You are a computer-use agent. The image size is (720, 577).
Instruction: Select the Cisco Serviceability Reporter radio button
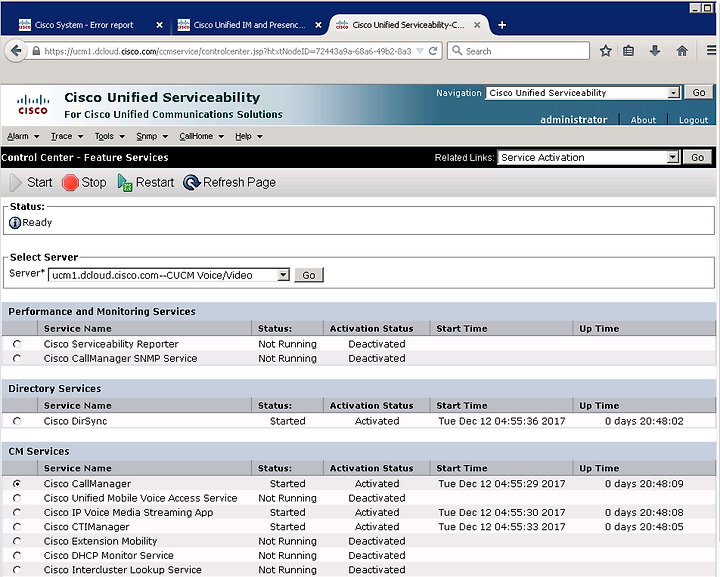(x=17, y=344)
